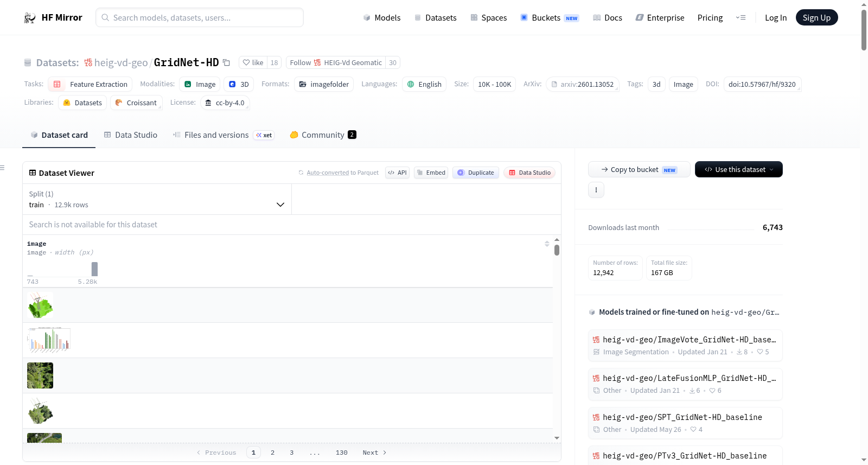
Task: Focus the search models and datasets field
Action: click(x=200, y=17)
